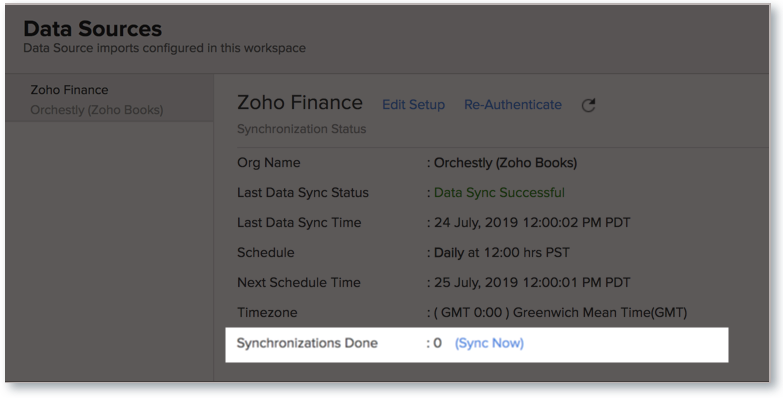Click the Sync Now link

pyautogui.click(x=489, y=343)
